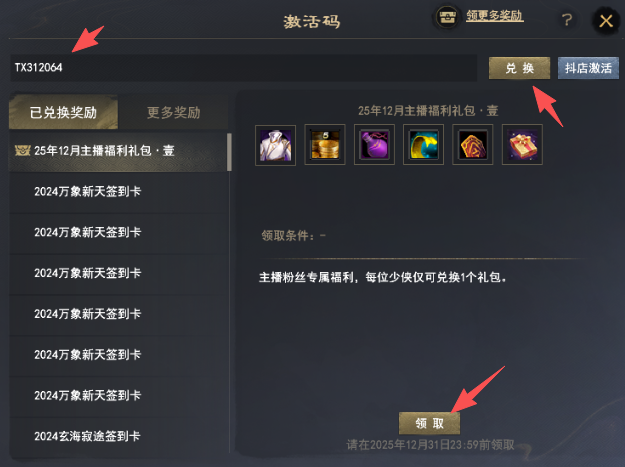
Task: Claim the reward with the 领取 button
Action: (429, 423)
